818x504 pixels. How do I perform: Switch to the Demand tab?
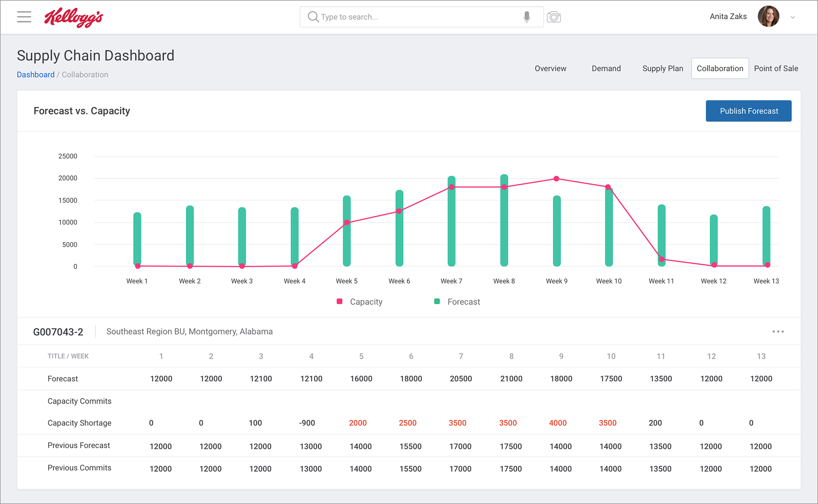(x=606, y=69)
